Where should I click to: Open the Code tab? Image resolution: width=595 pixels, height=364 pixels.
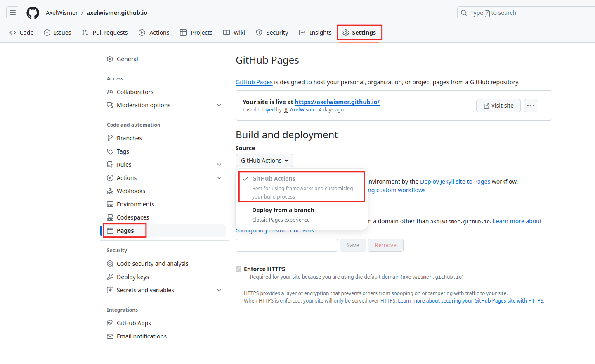coord(21,33)
